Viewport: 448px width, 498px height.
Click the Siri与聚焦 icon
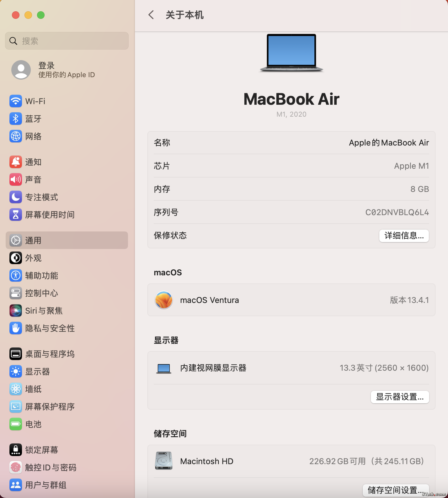coord(16,310)
